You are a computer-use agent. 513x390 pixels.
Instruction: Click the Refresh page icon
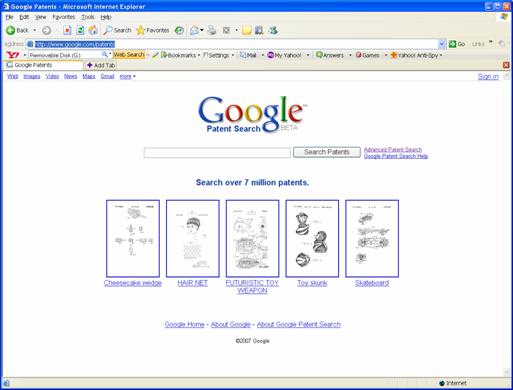tap(80, 30)
